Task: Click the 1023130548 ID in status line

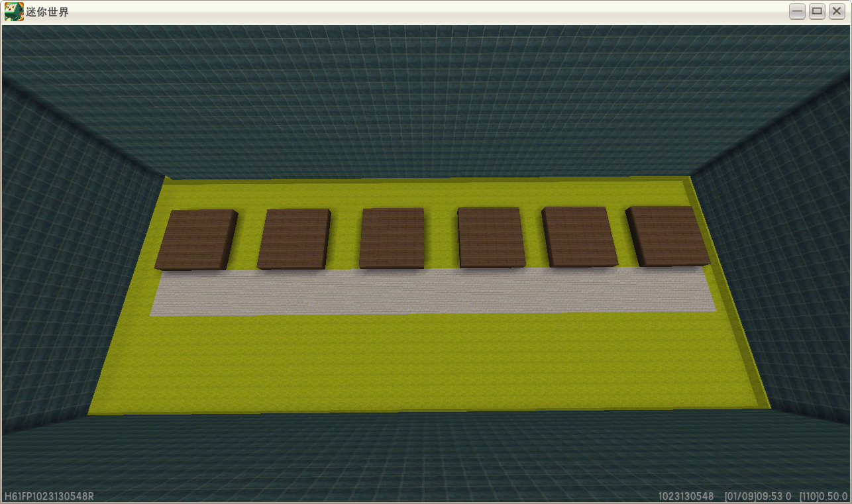Action: (686, 496)
